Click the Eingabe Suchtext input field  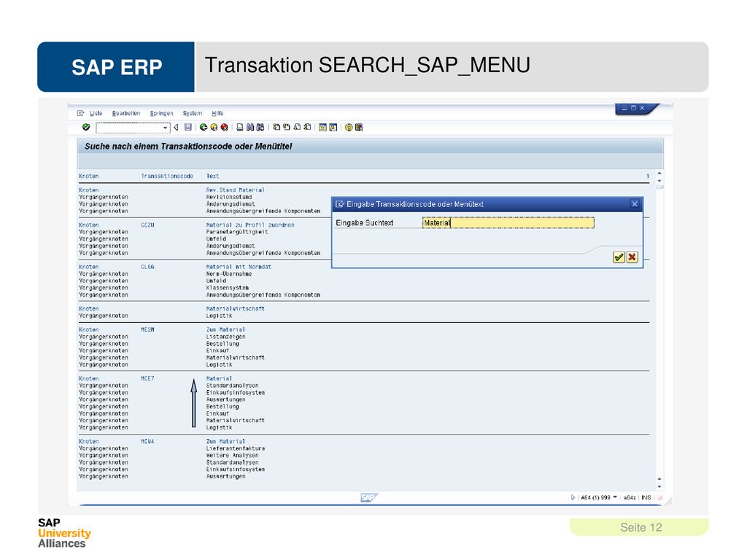tap(508, 223)
